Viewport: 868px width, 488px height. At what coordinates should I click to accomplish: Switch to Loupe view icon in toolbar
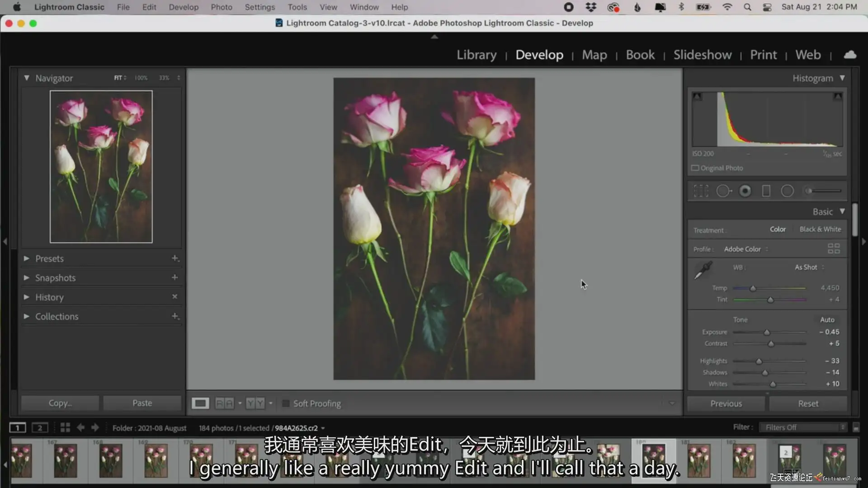[200, 403]
